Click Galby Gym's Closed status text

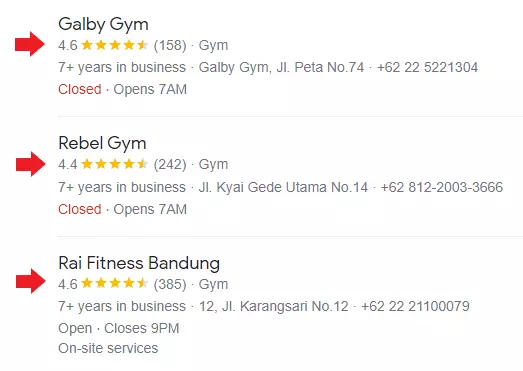click(80, 89)
